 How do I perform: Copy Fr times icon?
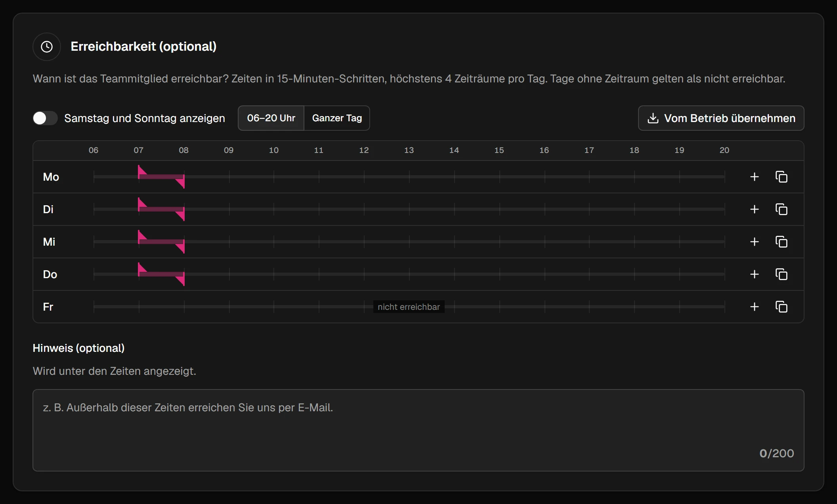point(782,307)
